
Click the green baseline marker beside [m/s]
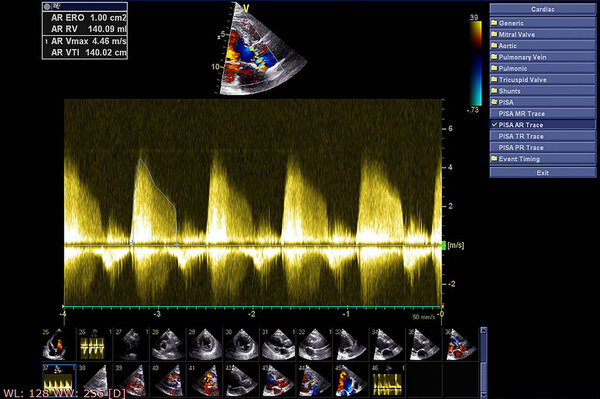click(444, 245)
